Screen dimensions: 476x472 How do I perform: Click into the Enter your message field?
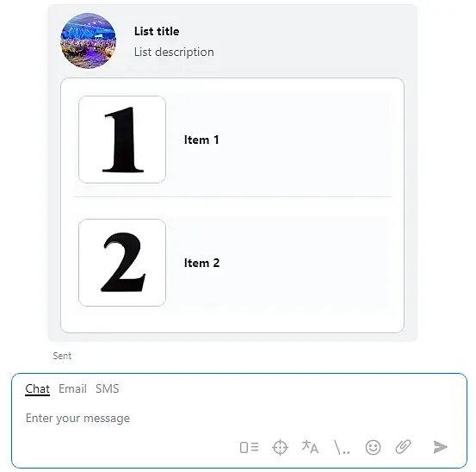point(239,419)
